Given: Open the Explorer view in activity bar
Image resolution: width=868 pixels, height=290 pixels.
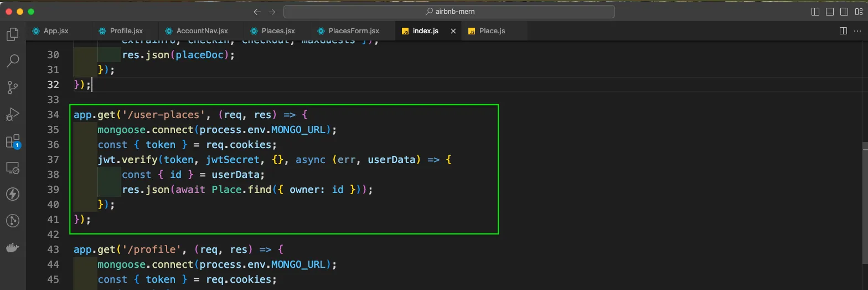Looking at the screenshot, I should tap(12, 35).
